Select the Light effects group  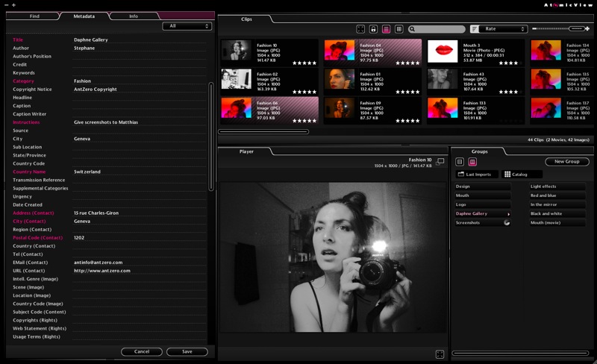click(557, 186)
